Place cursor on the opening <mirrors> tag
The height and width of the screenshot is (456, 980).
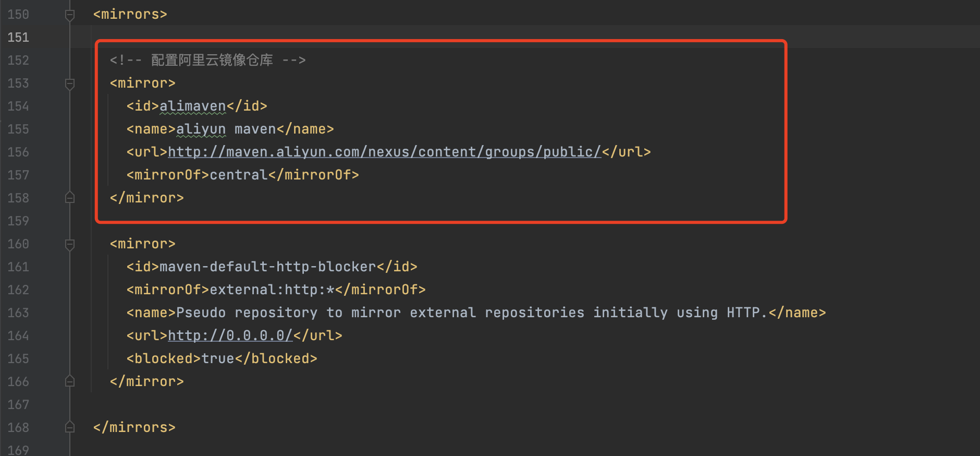[x=130, y=14]
